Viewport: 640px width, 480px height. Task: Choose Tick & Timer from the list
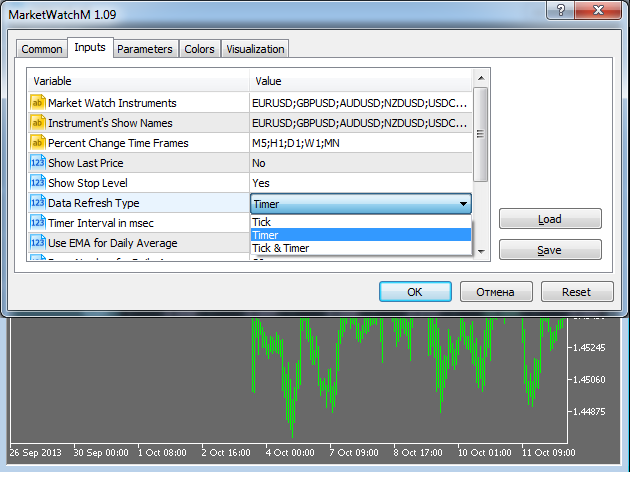361,248
